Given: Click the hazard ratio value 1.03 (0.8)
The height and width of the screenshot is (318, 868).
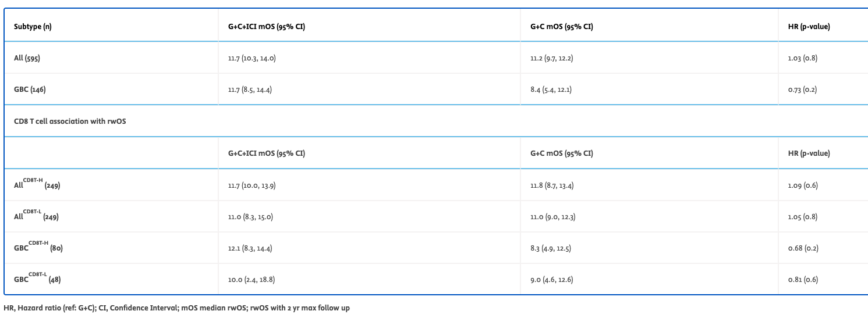Looking at the screenshot, I should point(802,58).
